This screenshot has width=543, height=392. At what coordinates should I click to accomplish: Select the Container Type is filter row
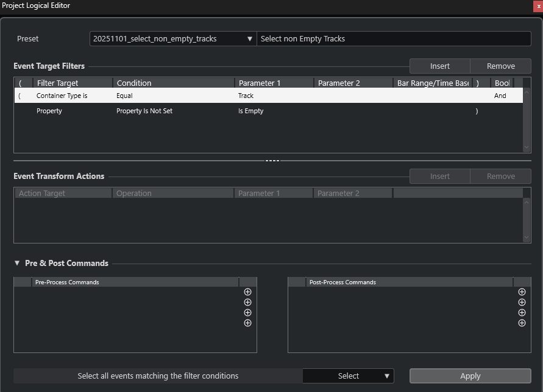62,96
